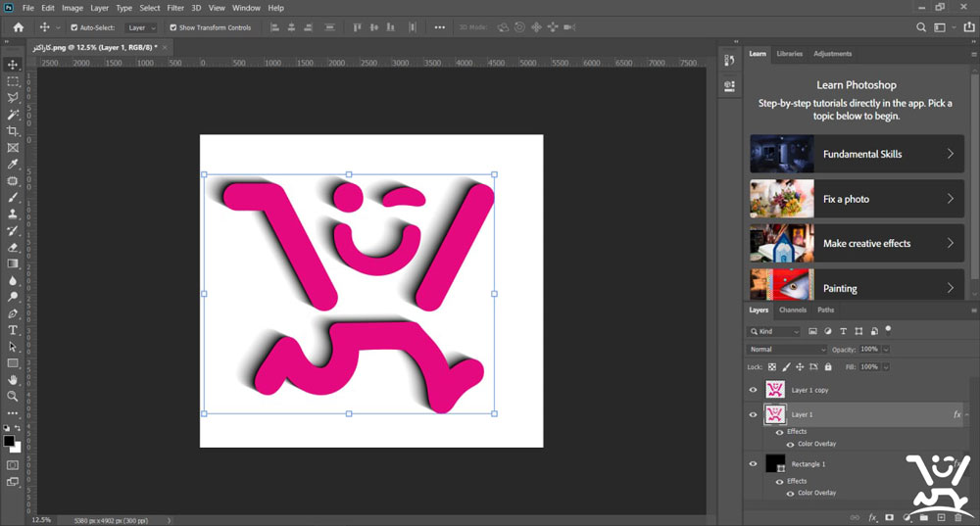The width and height of the screenshot is (980, 526).
Task: Expand the Painting tutorials chevron
Action: coord(950,288)
